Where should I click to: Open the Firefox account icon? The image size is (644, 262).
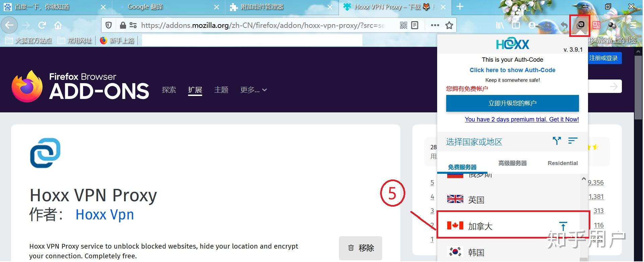coord(532,25)
